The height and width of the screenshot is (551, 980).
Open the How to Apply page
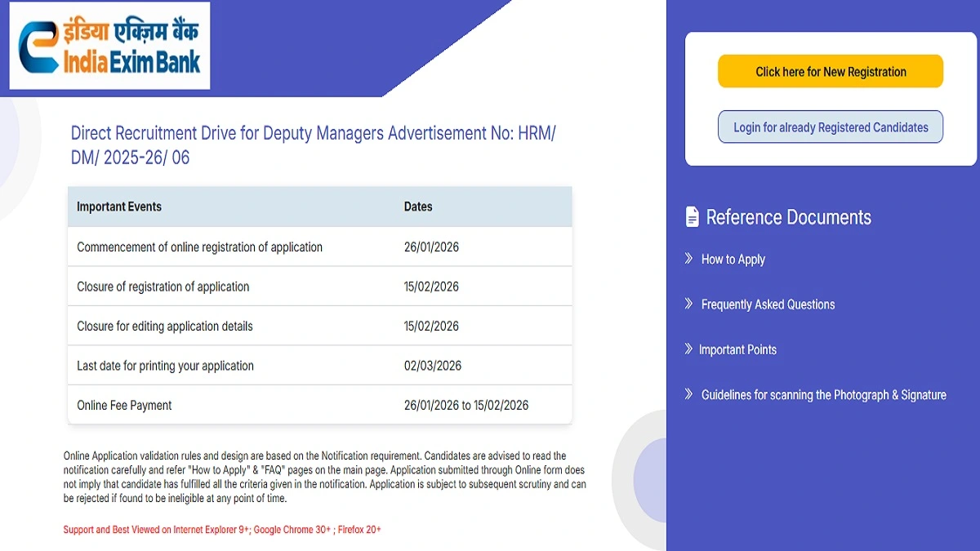[x=733, y=259]
